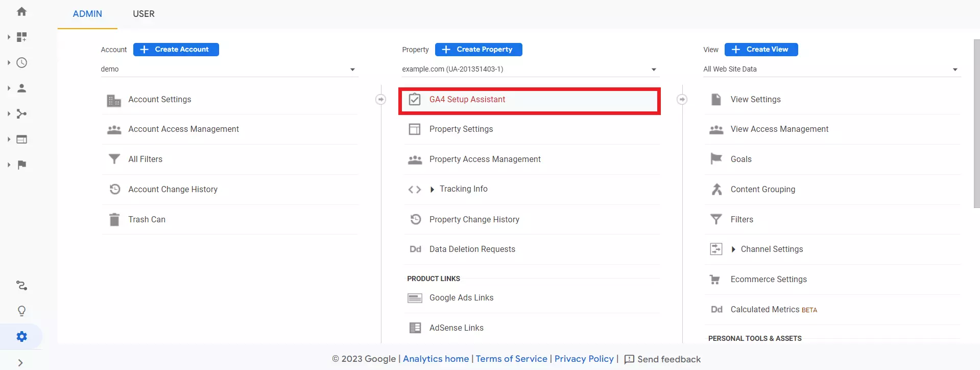Viewport: 980px width, 370px height.
Task: Expand the Conversions sidebar arrow
Action: tap(9, 165)
